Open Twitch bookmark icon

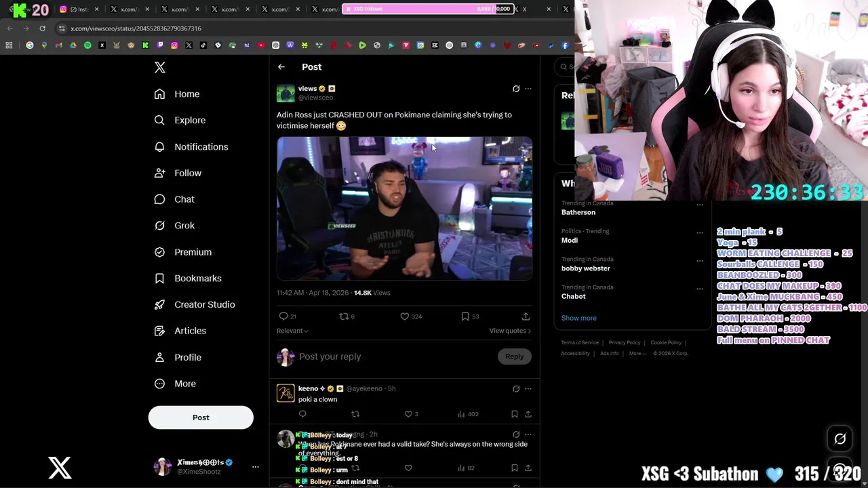click(160, 45)
